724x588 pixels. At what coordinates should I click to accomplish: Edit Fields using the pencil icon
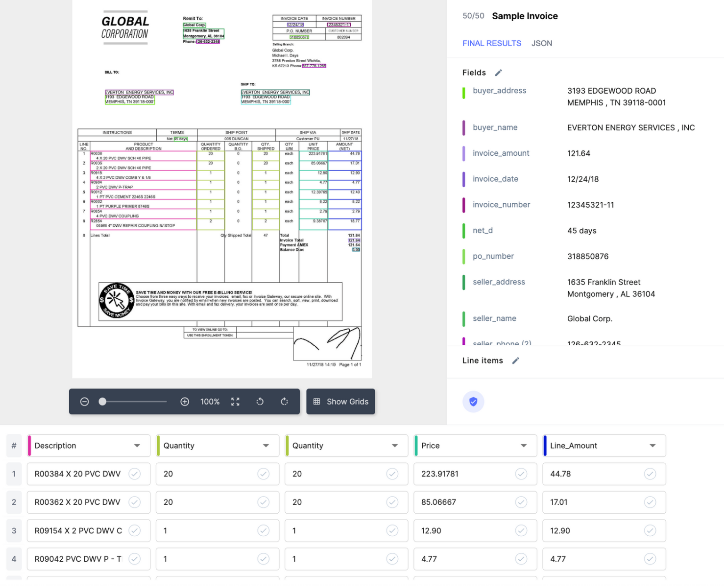(x=499, y=72)
